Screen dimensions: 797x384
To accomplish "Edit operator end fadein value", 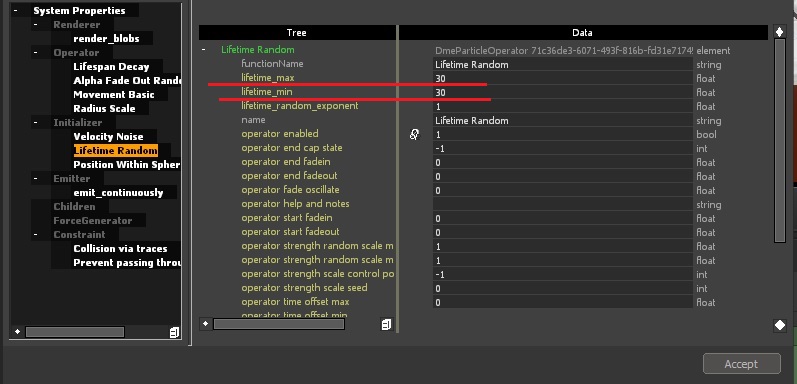I will 563,162.
